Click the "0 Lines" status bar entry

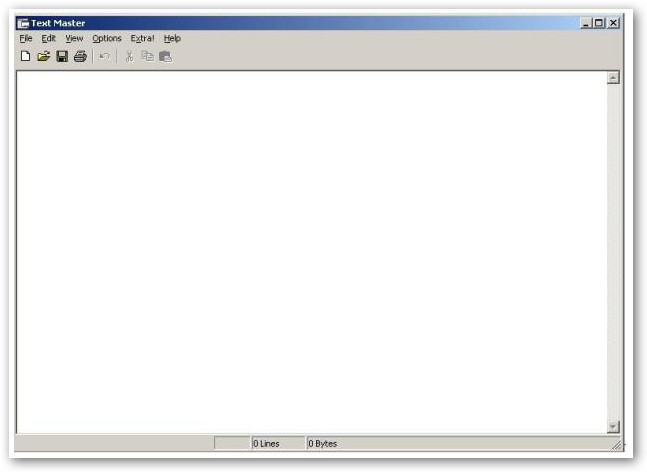[x=279, y=444]
